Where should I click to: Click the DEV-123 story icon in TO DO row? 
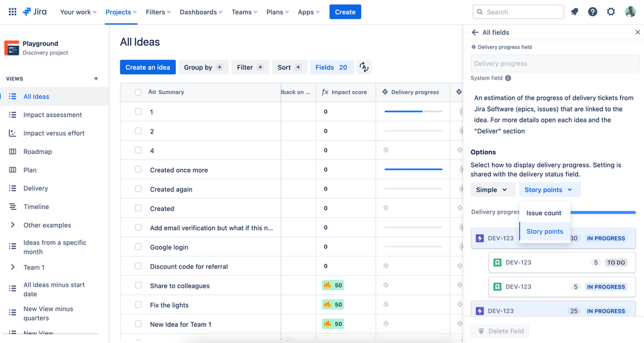pos(498,262)
